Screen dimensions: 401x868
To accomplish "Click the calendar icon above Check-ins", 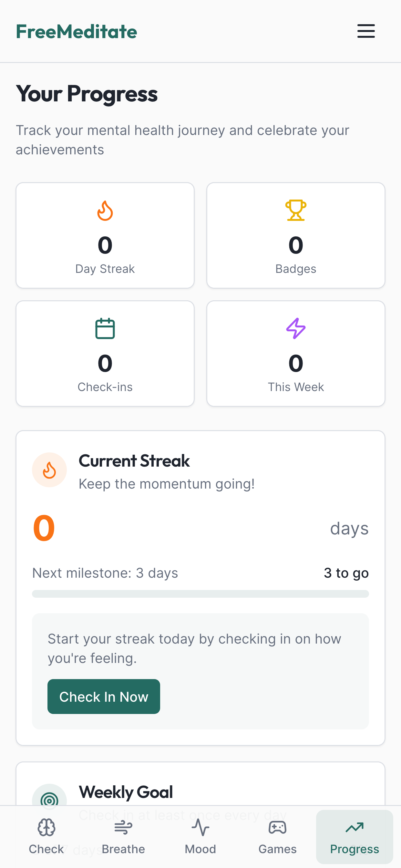I will tap(105, 328).
